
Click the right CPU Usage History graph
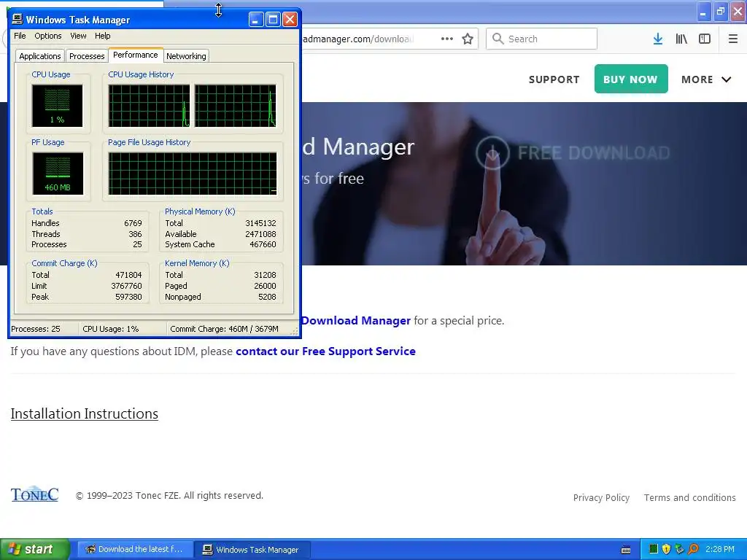[236, 106]
